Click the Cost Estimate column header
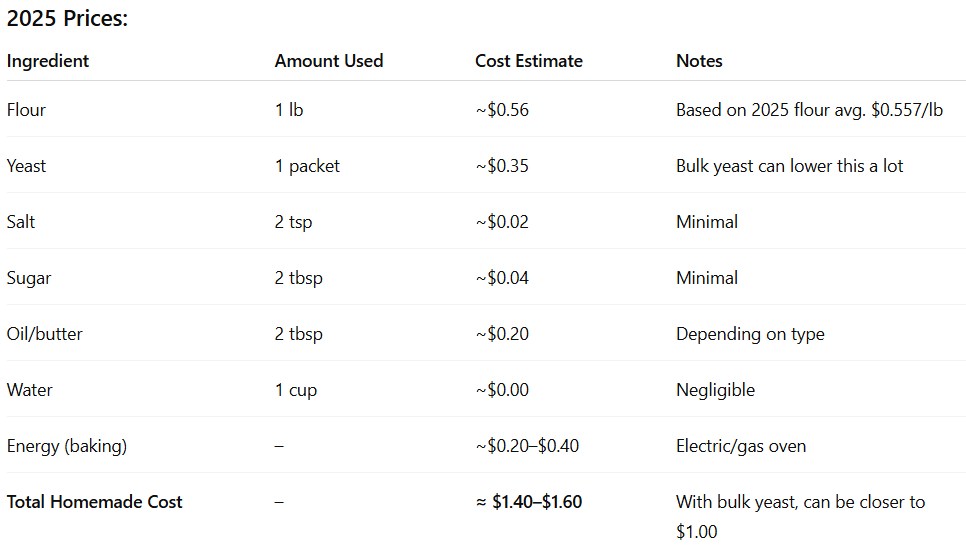This screenshot has width=966, height=548. pyautogui.click(x=529, y=61)
